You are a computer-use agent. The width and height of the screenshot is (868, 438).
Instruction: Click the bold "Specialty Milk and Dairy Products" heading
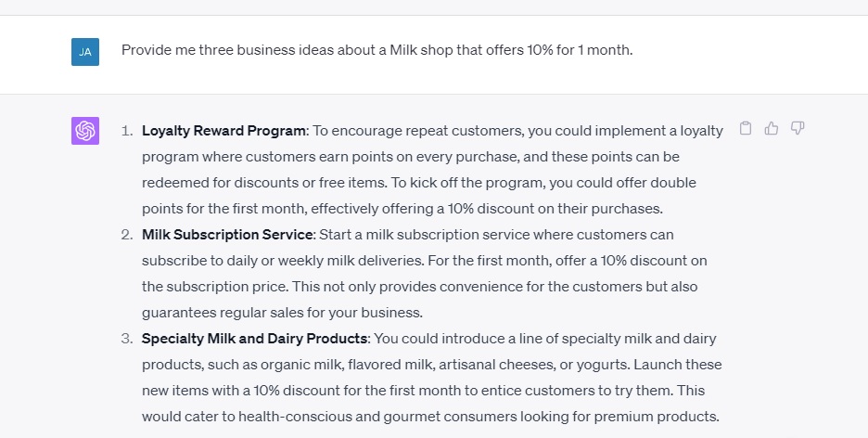pos(255,339)
